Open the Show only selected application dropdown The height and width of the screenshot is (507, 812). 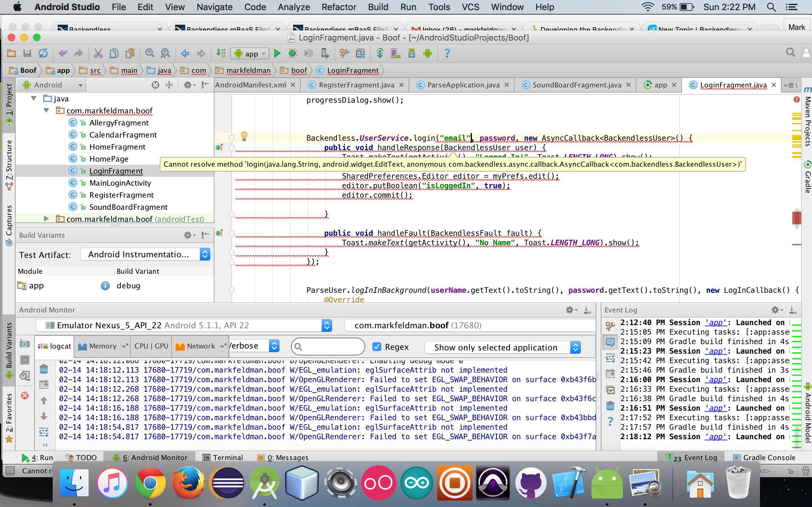point(502,347)
